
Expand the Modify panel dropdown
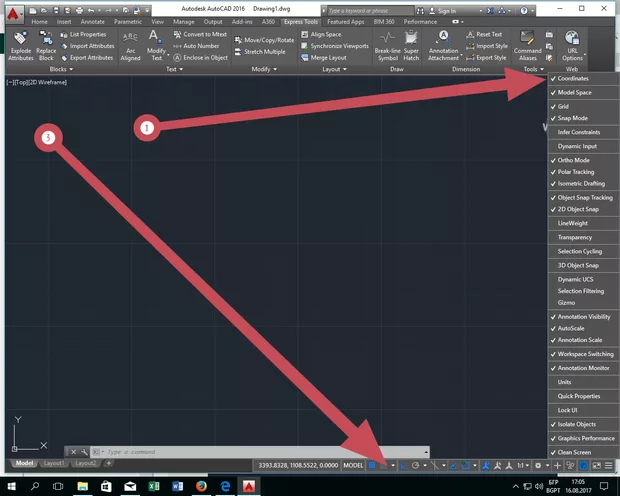pos(264,69)
